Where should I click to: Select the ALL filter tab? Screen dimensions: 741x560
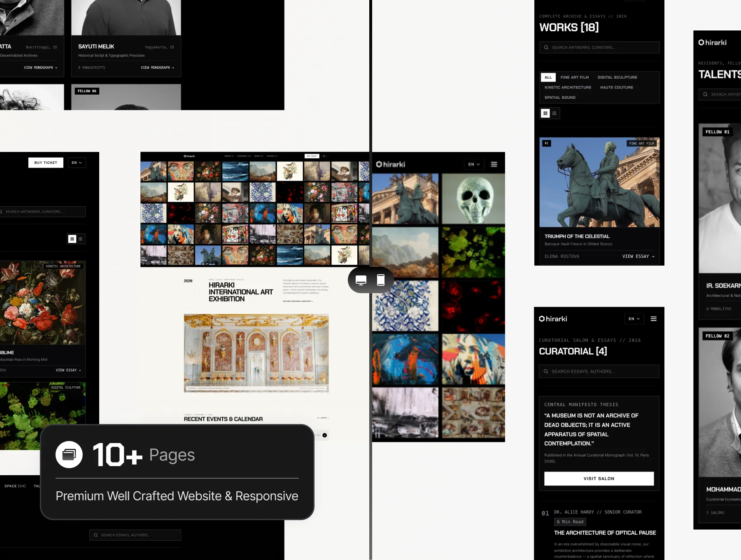click(548, 77)
